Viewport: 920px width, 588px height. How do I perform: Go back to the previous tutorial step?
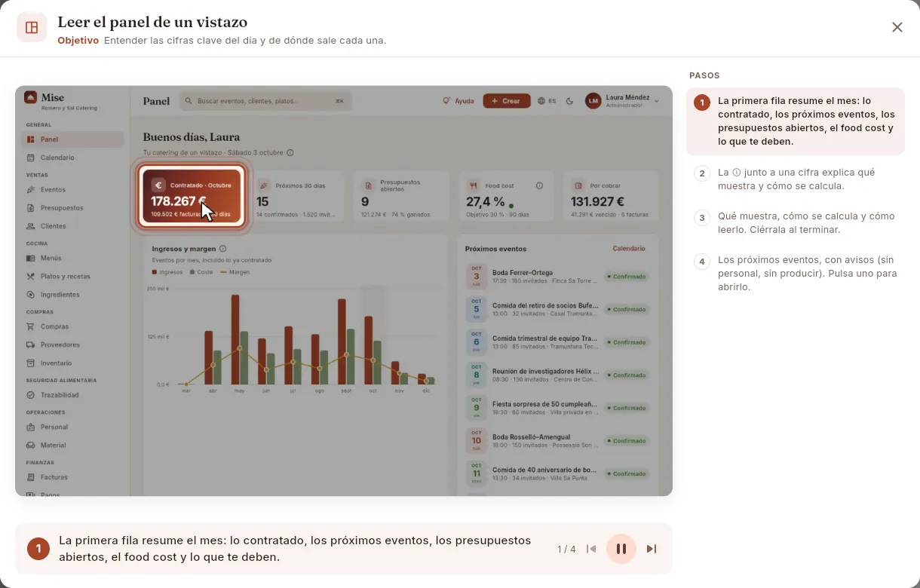click(591, 549)
